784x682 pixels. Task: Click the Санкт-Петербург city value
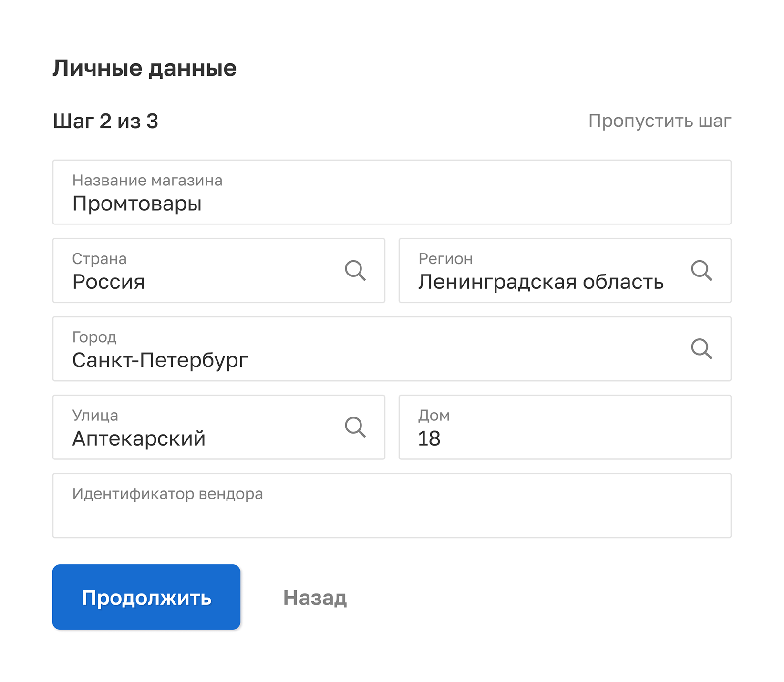pyautogui.click(x=160, y=360)
